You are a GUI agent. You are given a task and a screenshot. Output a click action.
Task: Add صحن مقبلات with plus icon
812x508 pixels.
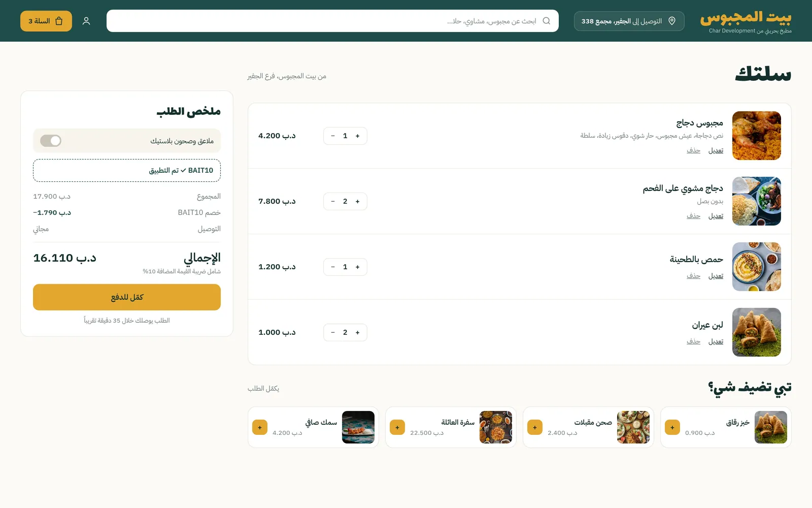click(535, 427)
